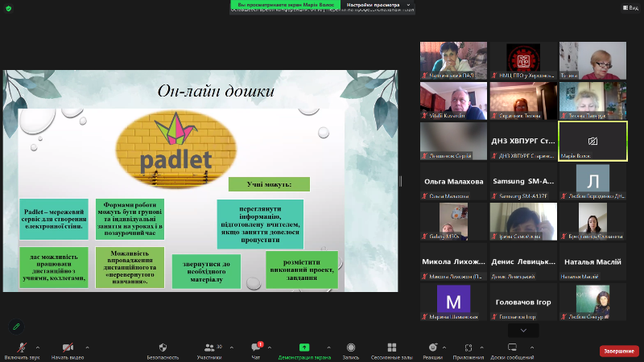The width and height of the screenshot is (644, 362).
Task: Open the Безопасность security shield
Action: click(x=163, y=348)
